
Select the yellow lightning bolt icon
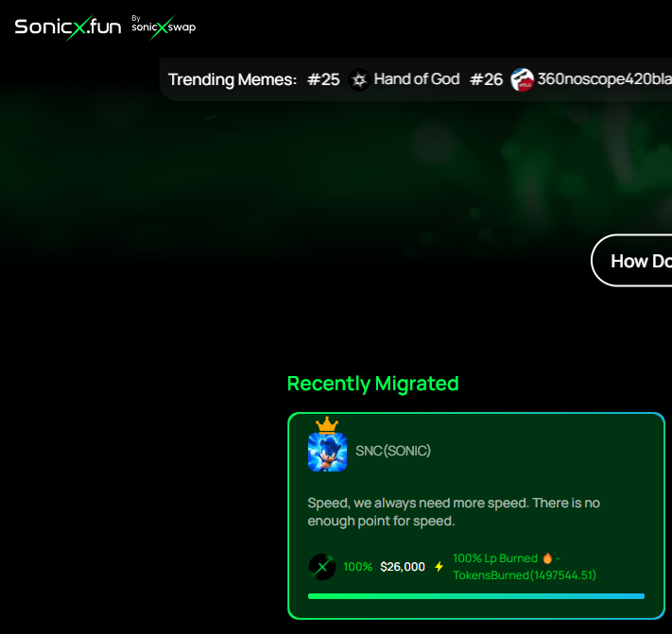click(x=439, y=567)
